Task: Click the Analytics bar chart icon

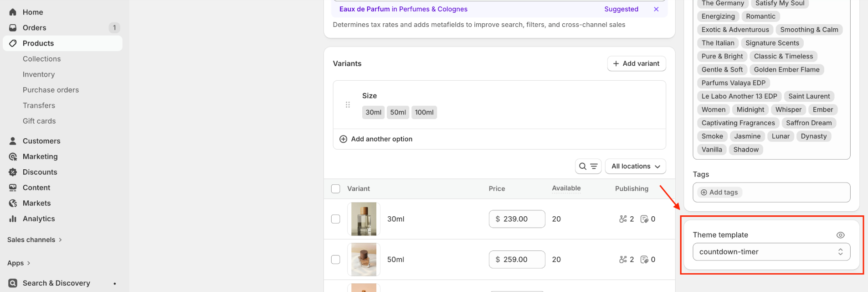Action: click(x=13, y=219)
